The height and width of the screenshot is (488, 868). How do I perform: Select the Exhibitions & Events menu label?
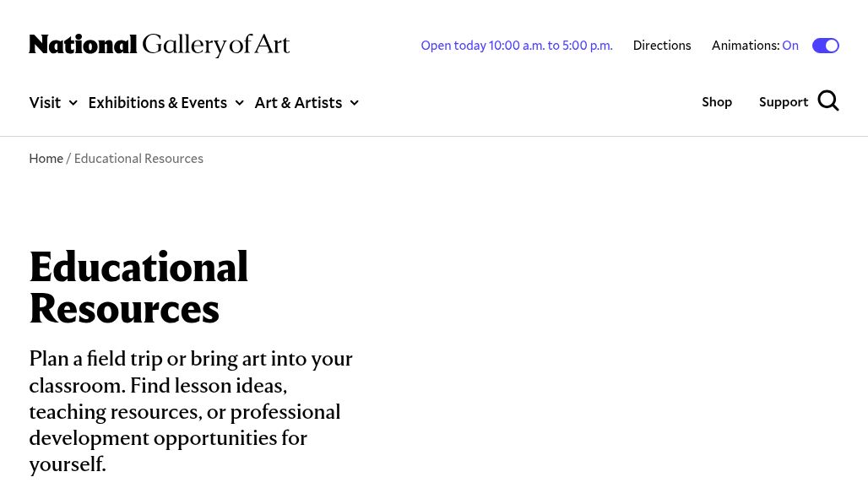pos(157,102)
